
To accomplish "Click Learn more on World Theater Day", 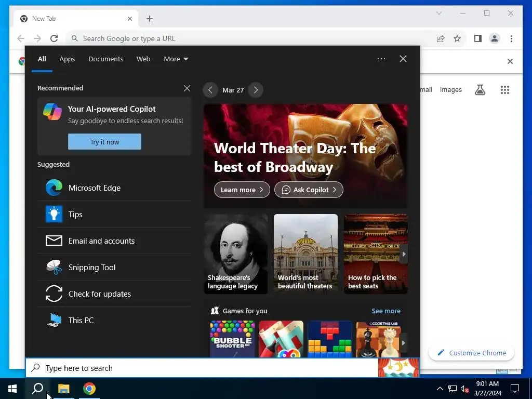I will coord(242,190).
